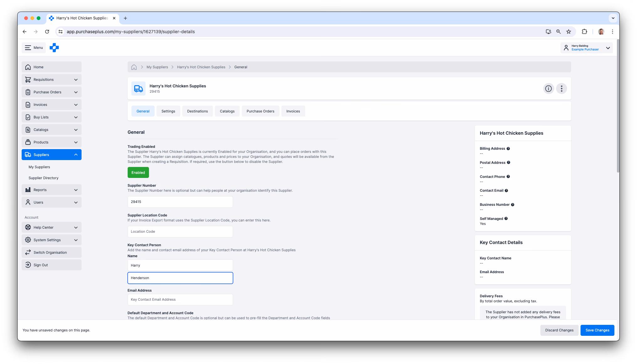This screenshot has width=637, height=364.
Task: Collapse the Suppliers section chevron
Action: (76, 155)
